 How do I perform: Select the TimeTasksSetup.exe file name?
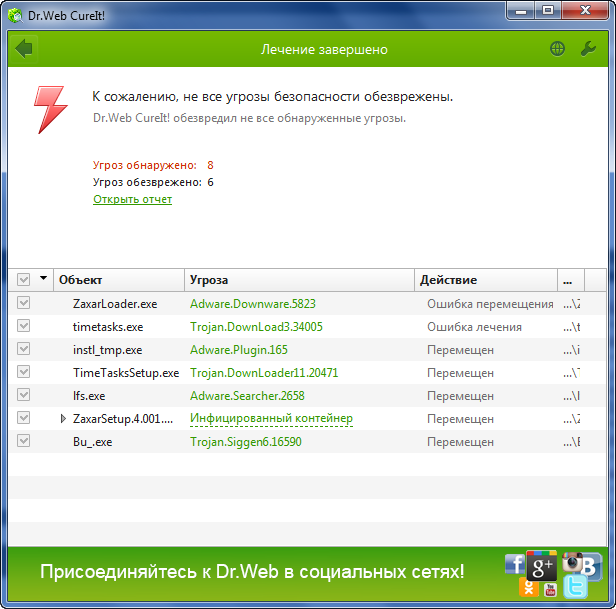point(126,373)
